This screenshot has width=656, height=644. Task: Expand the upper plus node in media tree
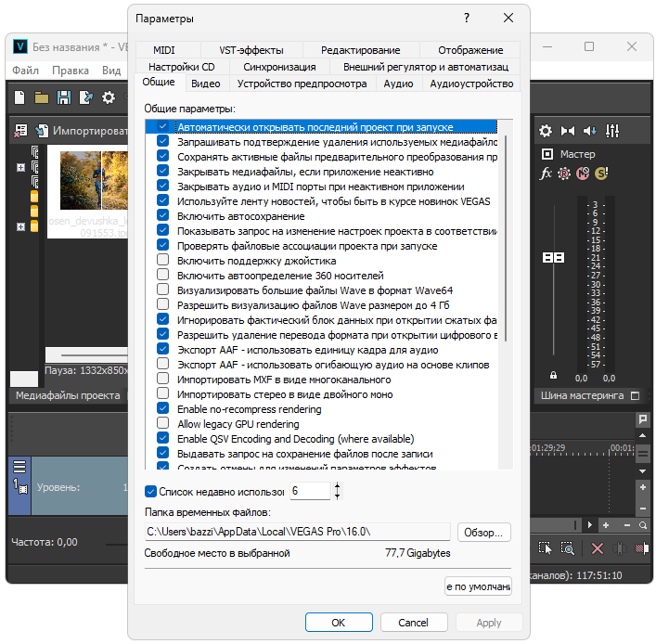tap(20, 167)
